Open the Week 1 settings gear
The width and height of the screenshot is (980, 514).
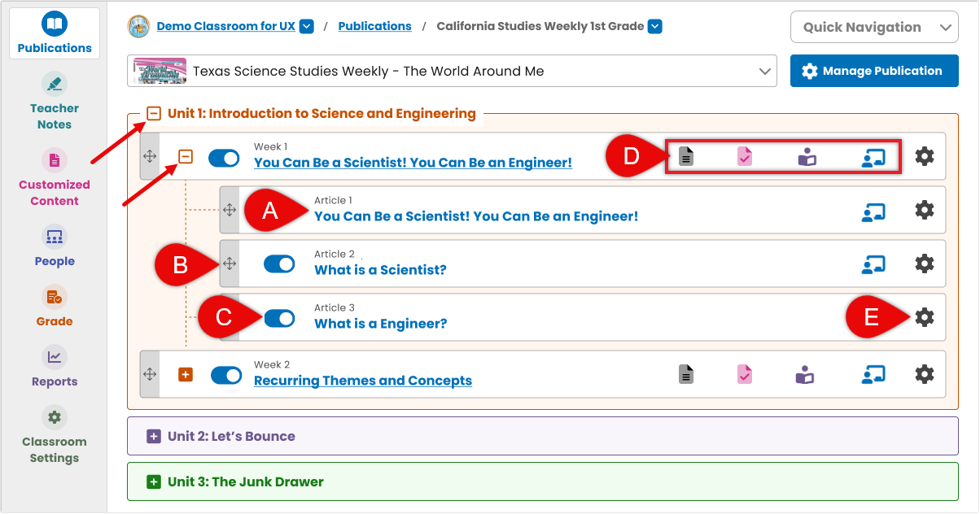[x=925, y=156]
